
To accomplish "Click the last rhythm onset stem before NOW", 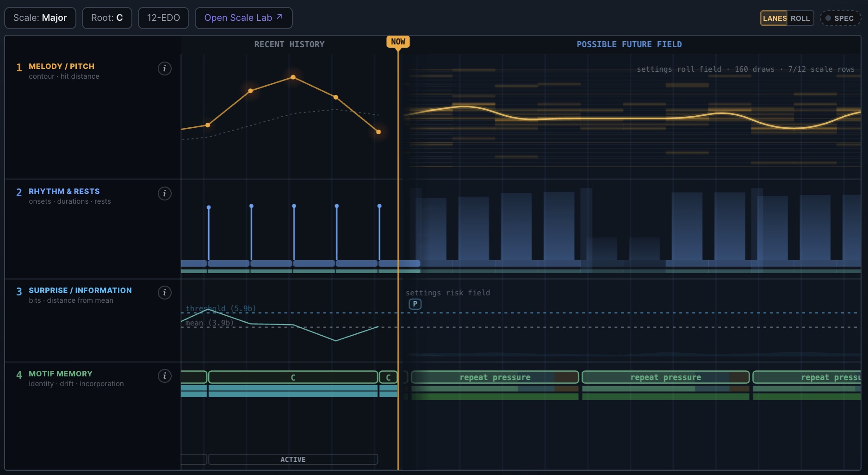I will (x=379, y=233).
